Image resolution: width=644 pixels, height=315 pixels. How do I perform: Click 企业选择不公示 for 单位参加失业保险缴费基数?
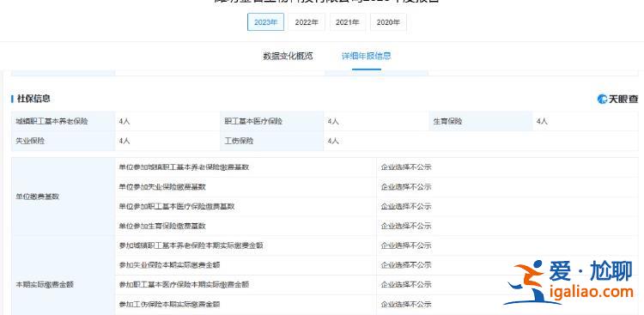(x=406, y=187)
